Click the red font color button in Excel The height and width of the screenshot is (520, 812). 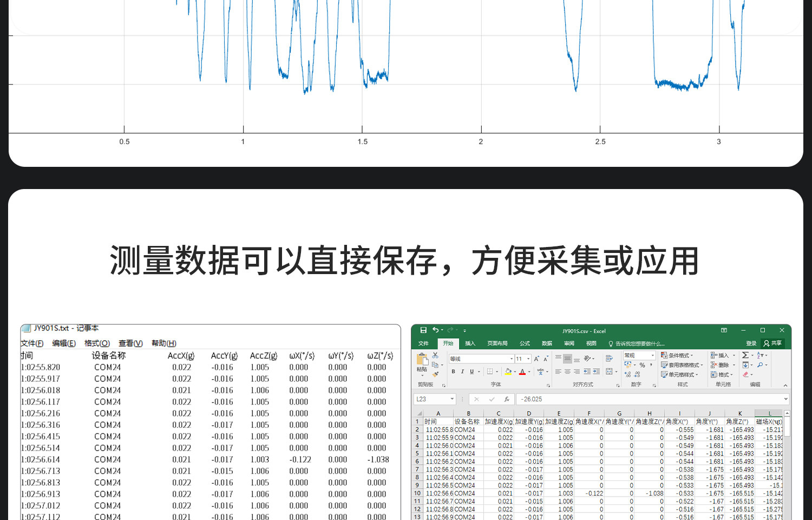pyautogui.click(x=522, y=372)
